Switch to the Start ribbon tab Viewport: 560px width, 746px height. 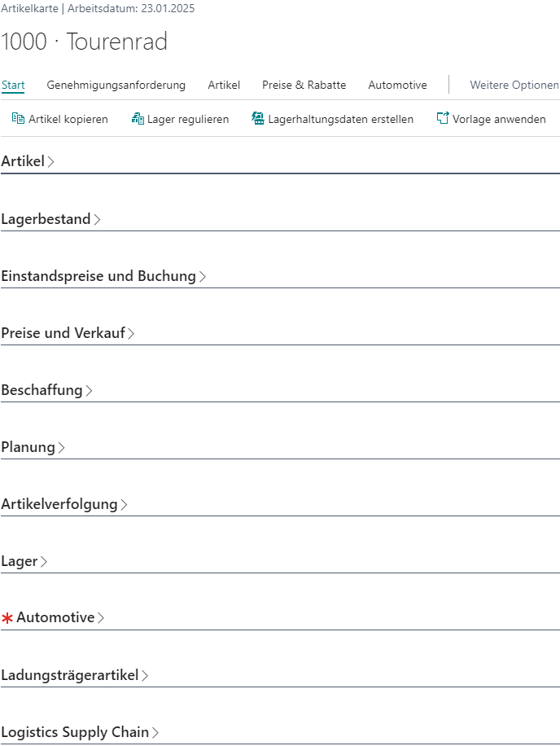13,85
